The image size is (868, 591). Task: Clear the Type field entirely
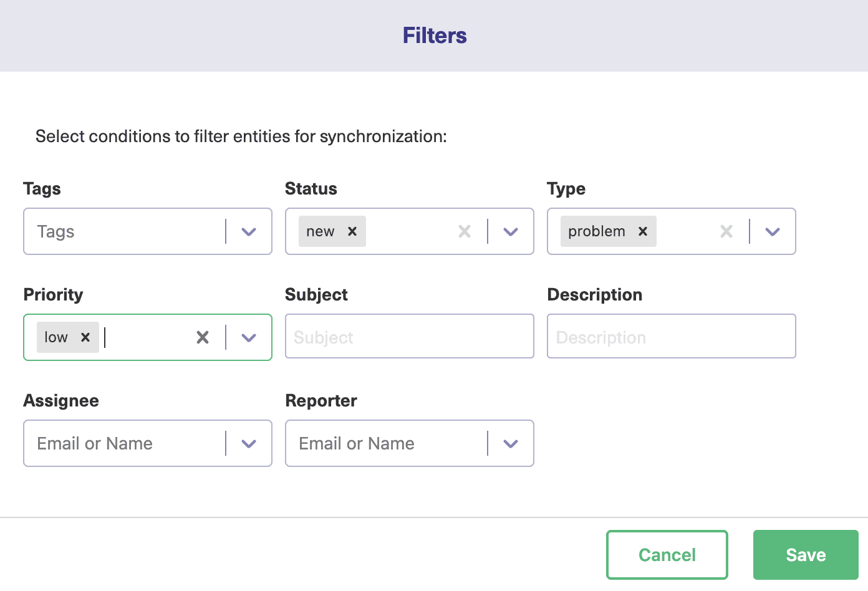[726, 231]
